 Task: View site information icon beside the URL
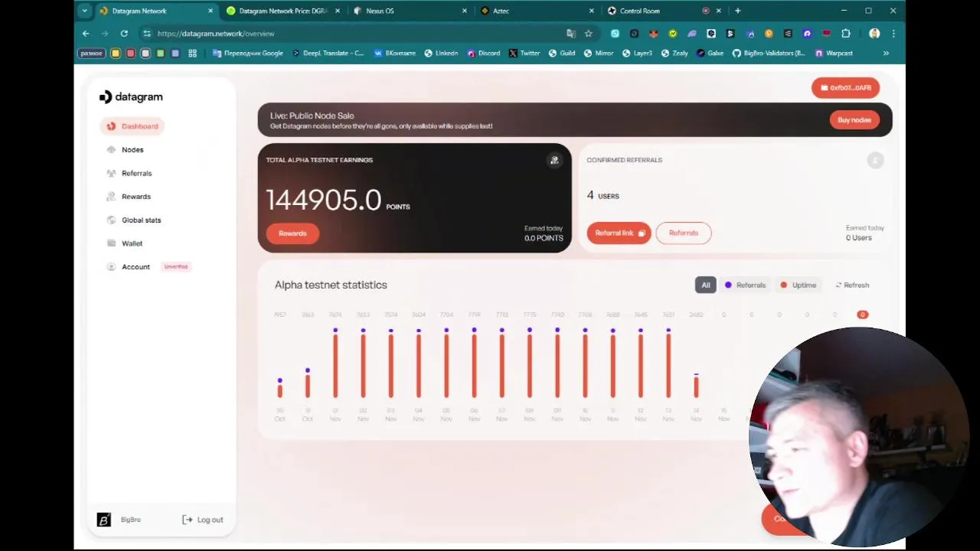(x=146, y=34)
